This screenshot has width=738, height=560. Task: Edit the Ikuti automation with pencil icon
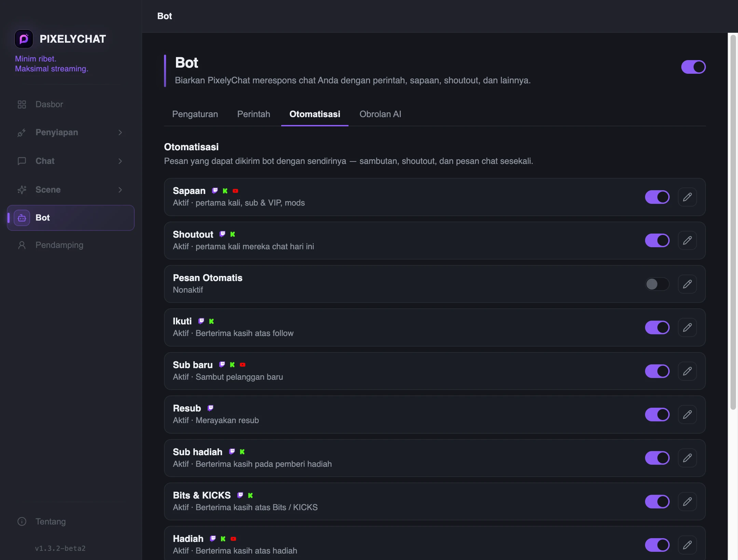click(687, 327)
